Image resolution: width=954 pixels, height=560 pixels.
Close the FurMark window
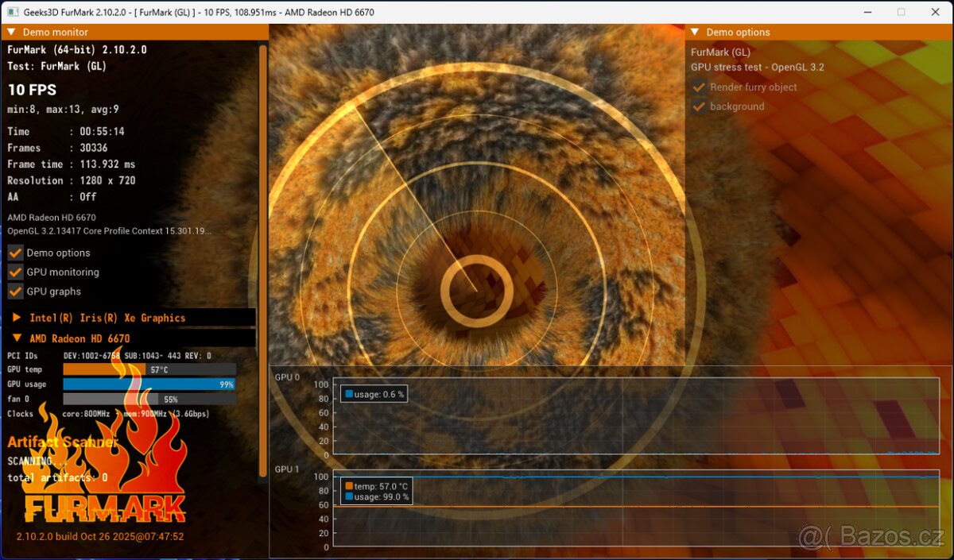pyautogui.click(x=935, y=12)
